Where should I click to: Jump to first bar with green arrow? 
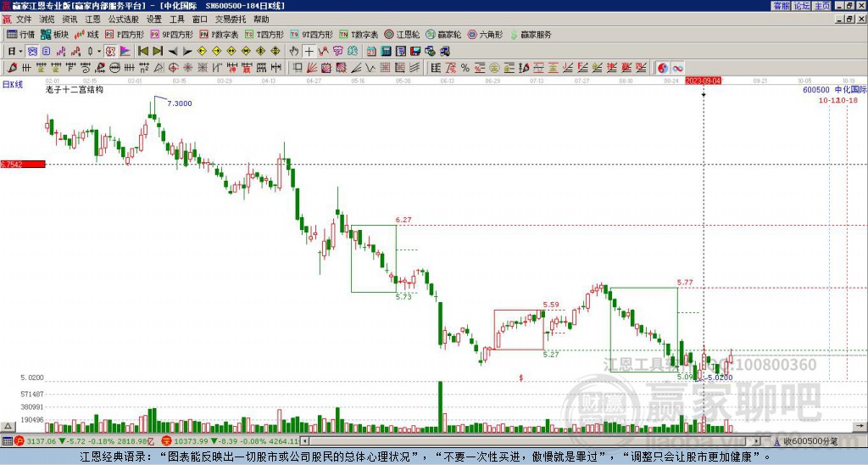(142, 51)
